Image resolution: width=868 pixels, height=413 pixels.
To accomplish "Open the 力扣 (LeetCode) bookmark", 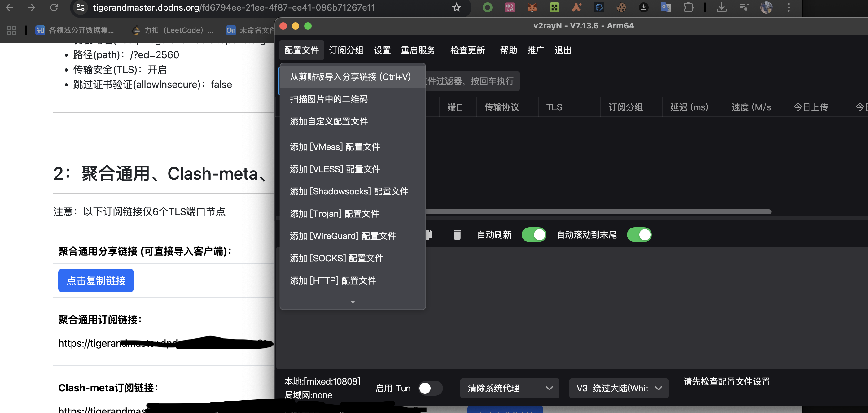I will 173,30.
